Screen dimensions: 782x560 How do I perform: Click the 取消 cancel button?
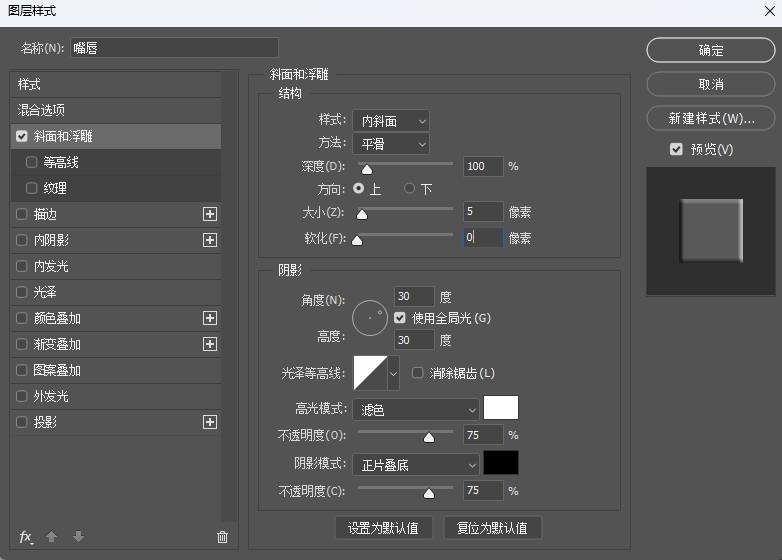711,84
